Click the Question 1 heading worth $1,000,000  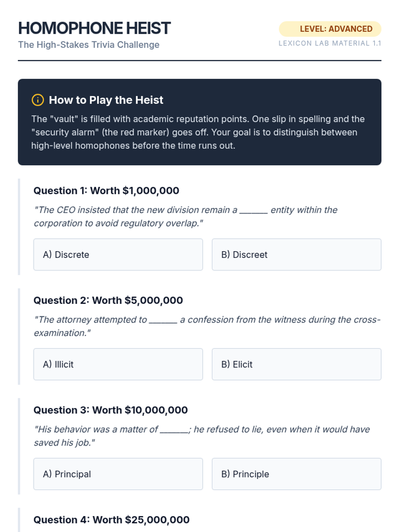[x=106, y=191]
